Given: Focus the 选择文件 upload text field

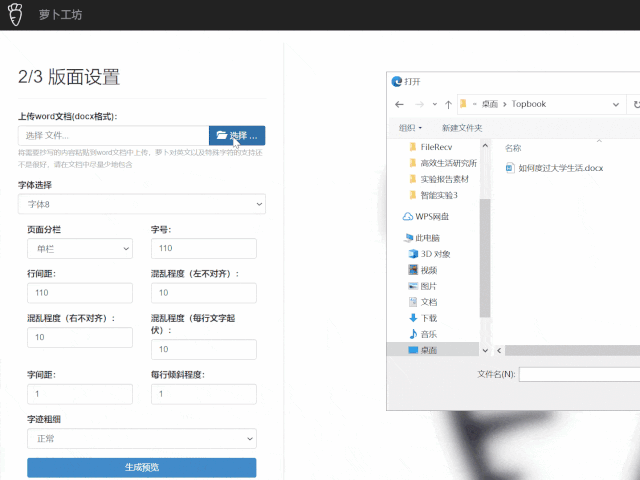Looking at the screenshot, I should click(113, 136).
